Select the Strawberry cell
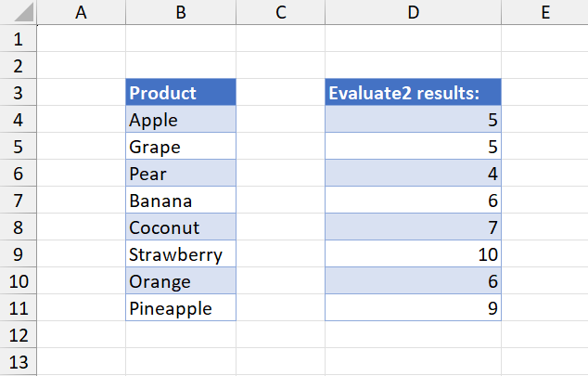 coord(181,253)
